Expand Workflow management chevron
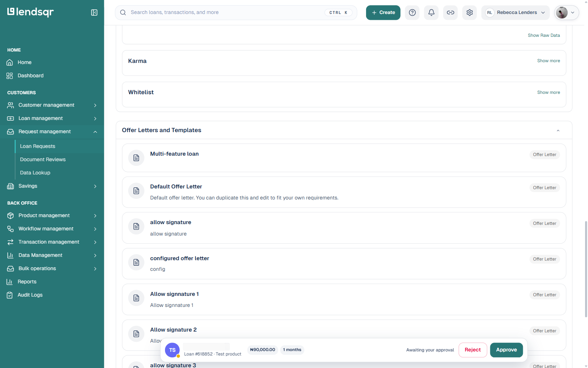The height and width of the screenshot is (368, 588). pos(95,229)
